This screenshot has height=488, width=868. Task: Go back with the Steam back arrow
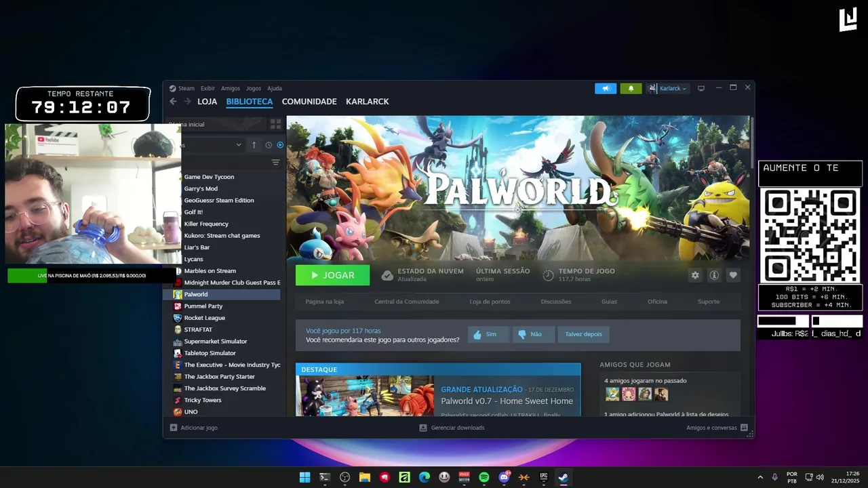[173, 102]
